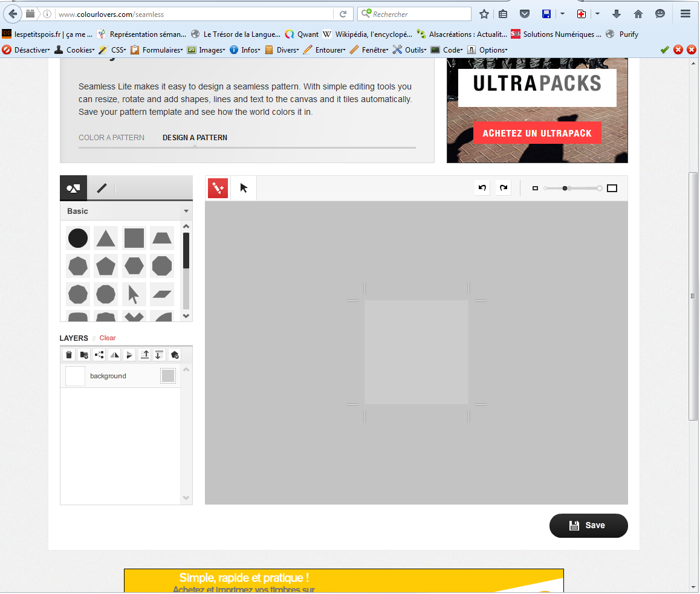Open the COLOR A PATTERN tab
The height and width of the screenshot is (594, 700).
pos(111,138)
